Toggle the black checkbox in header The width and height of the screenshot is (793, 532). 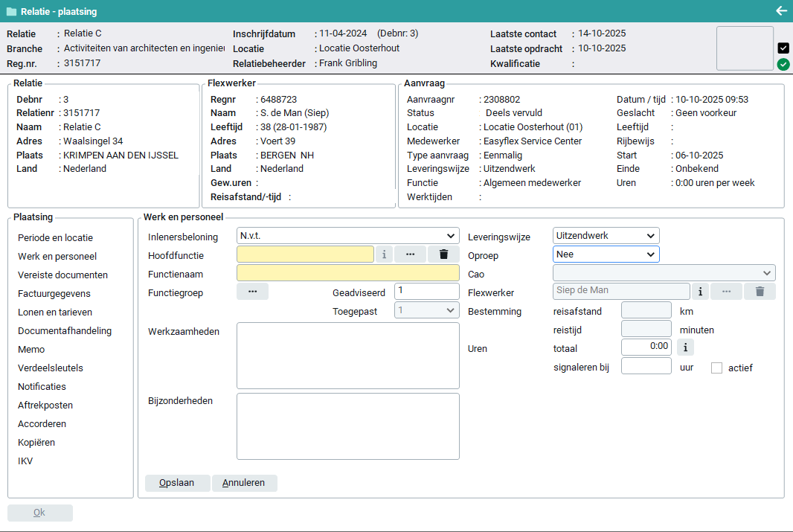783,48
